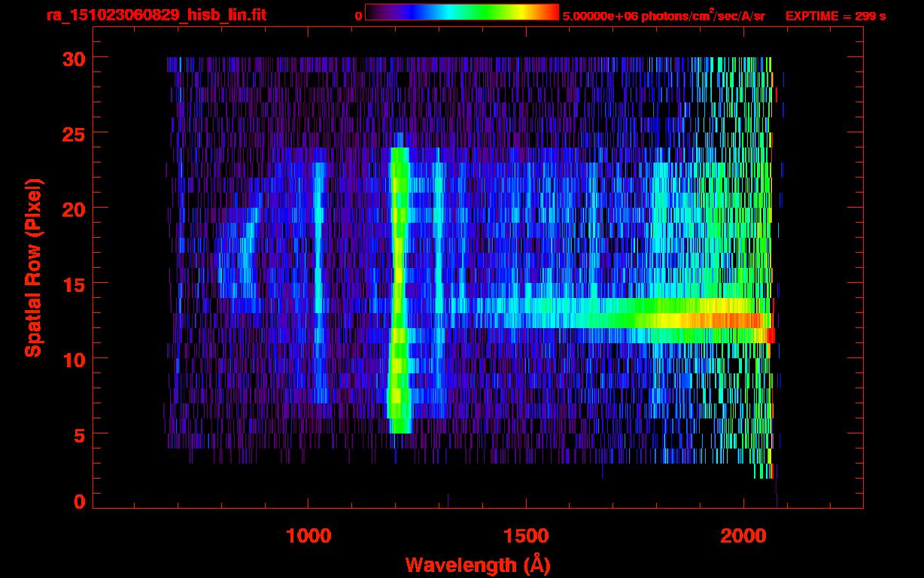Click the Wavelength (Å) axis title
Screen dimensions: 924x578
point(476,564)
